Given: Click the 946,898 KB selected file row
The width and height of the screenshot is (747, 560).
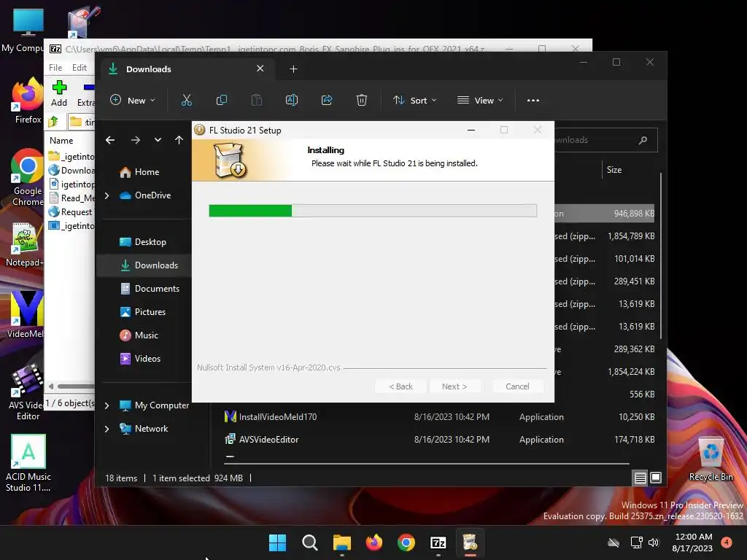Looking at the screenshot, I should (x=605, y=214).
